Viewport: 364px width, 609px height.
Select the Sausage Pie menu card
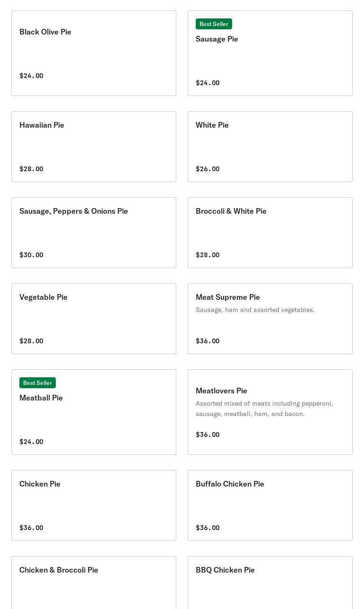coord(270,53)
